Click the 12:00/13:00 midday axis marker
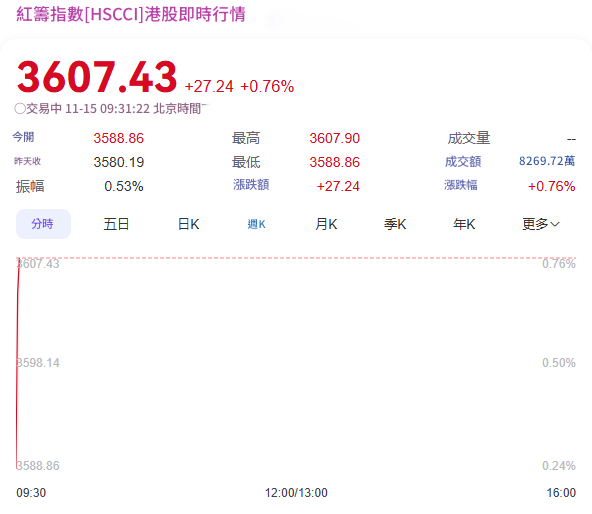This screenshot has width=592, height=514. click(x=296, y=493)
